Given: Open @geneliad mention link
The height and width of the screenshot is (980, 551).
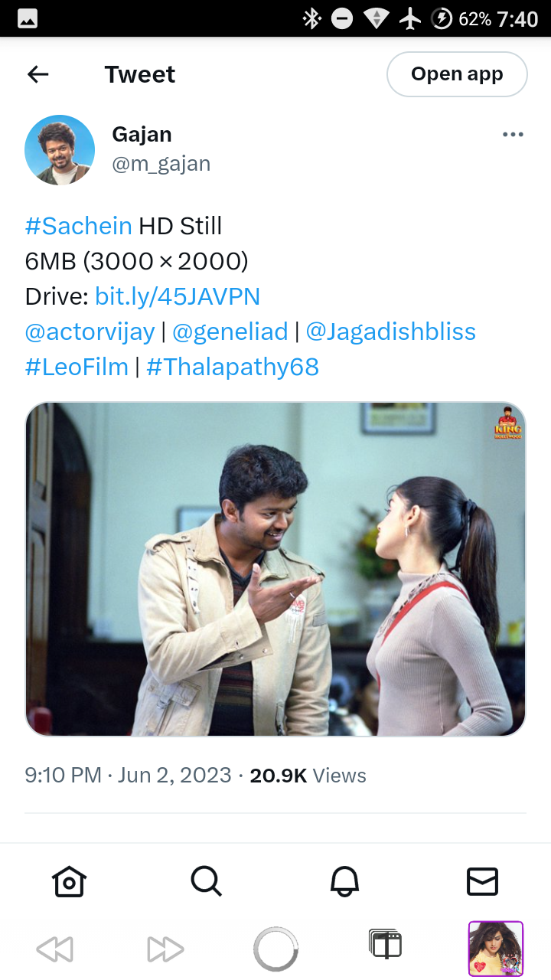Looking at the screenshot, I should pos(230,332).
